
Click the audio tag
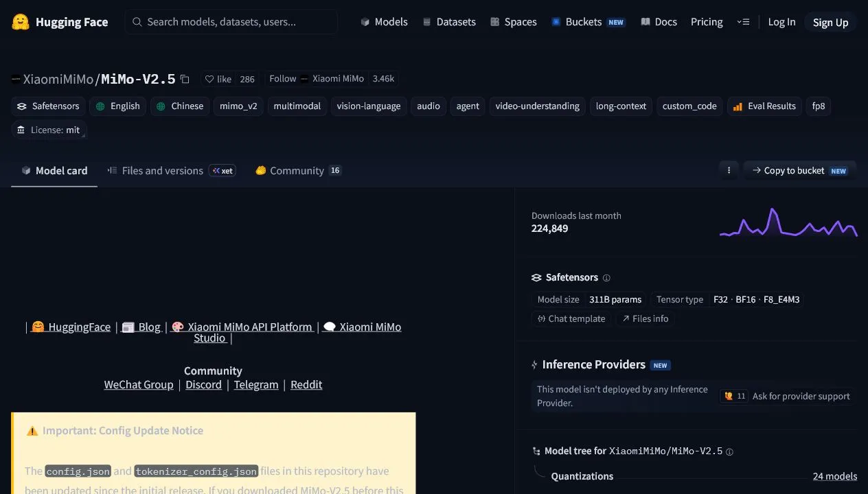(429, 106)
